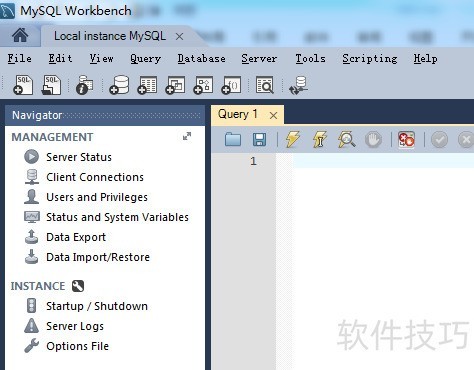Click the Server Logs warning icon
The image size is (474, 370).
tap(31, 325)
